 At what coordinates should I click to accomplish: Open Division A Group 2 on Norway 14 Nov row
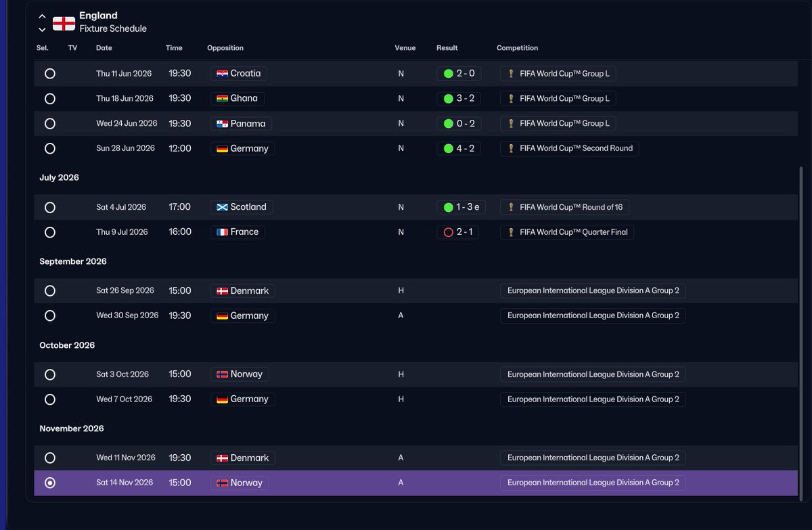pos(593,483)
